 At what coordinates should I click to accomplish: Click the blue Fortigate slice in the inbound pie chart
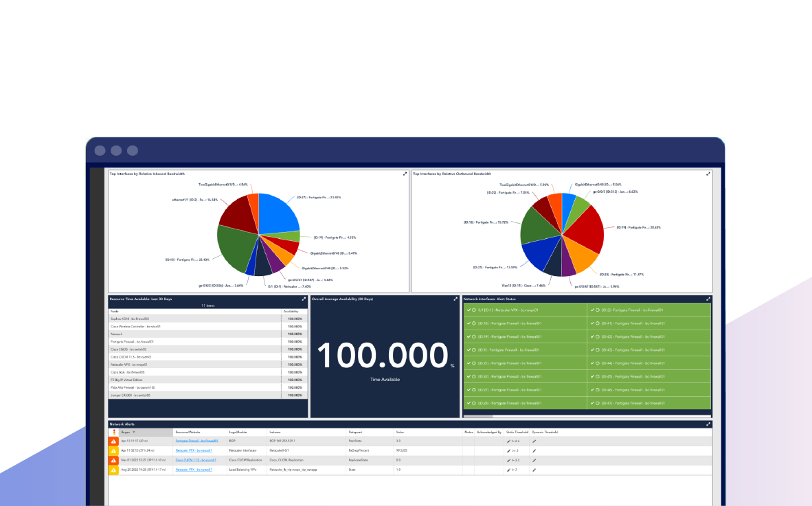click(x=275, y=213)
